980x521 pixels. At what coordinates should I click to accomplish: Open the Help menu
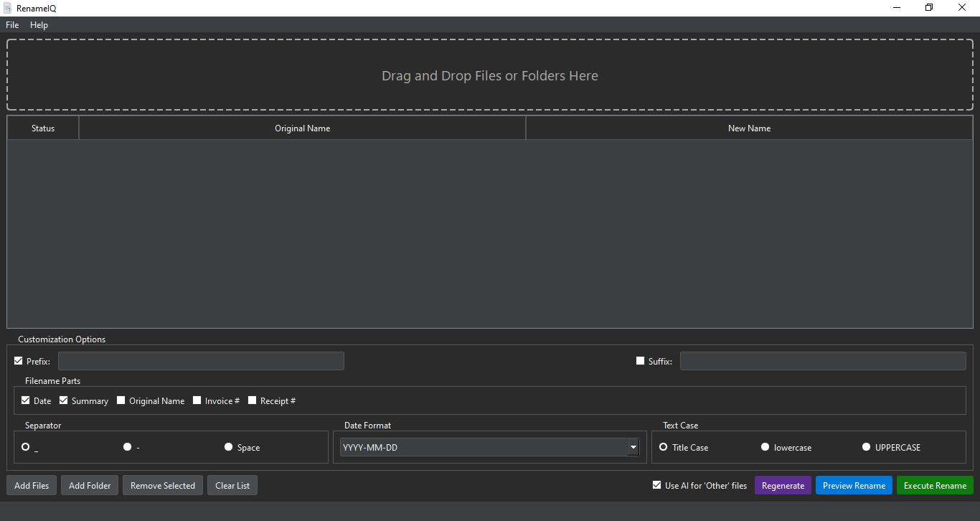pos(39,25)
